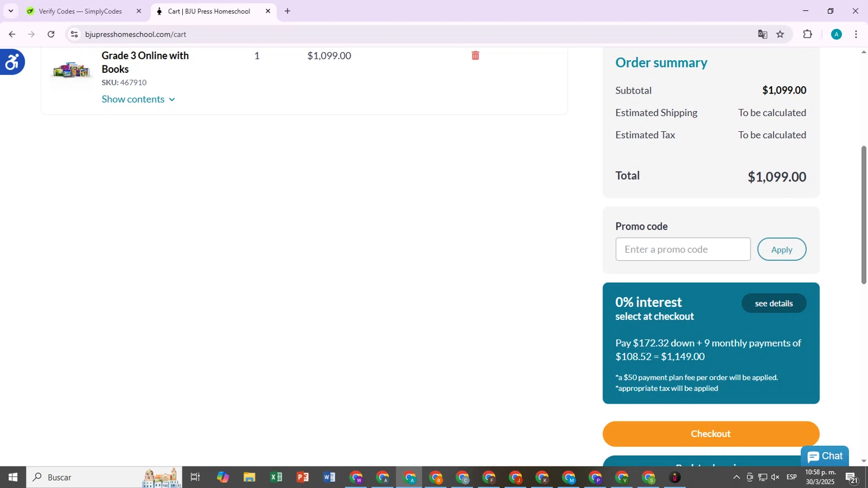The width and height of the screenshot is (868, 488).
Task: Bookmark this page with star icon
Action: (780, 34)
